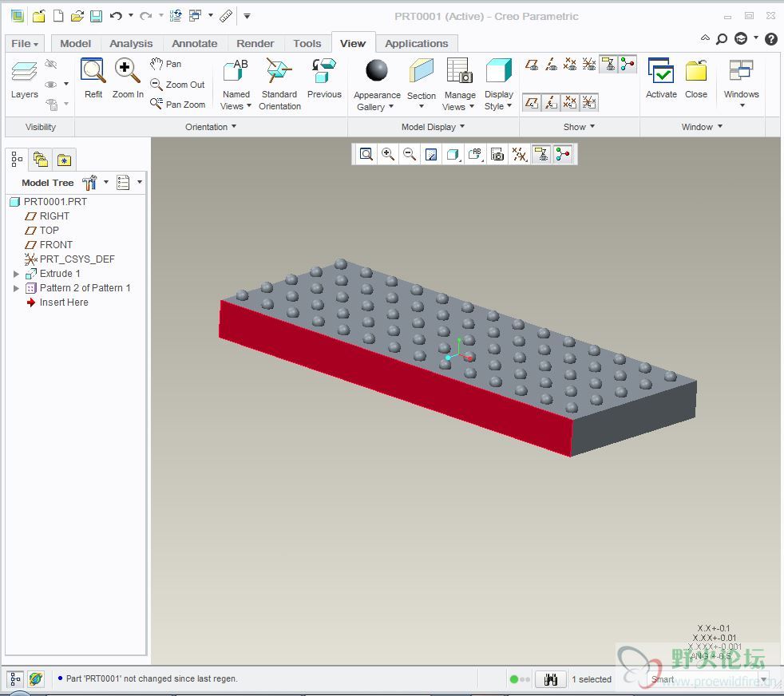Select the Pan Zoom tool
The width and height of the screenshot is (784, 696).
pyautogui.click(x=178, y=104)
